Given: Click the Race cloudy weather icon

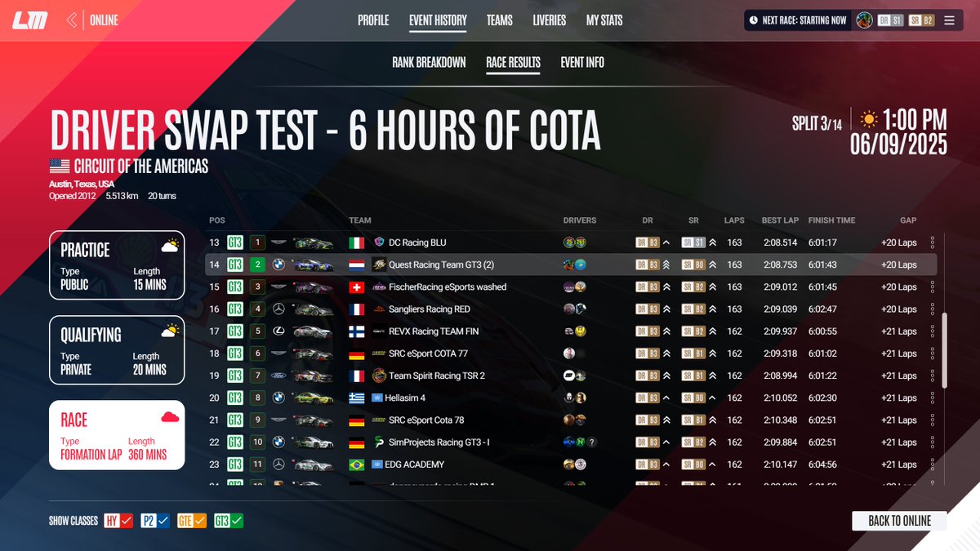Looking at the screenshot, I should coord(170,417).
